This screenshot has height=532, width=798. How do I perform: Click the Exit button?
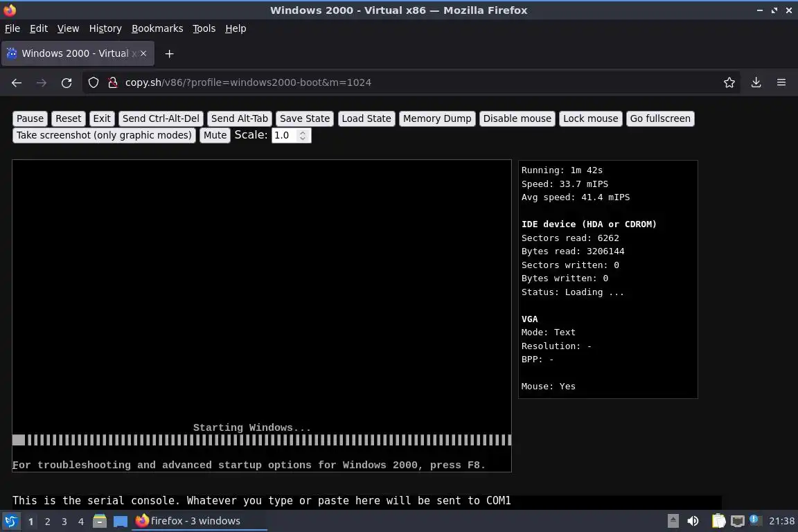tap(102, 118)
